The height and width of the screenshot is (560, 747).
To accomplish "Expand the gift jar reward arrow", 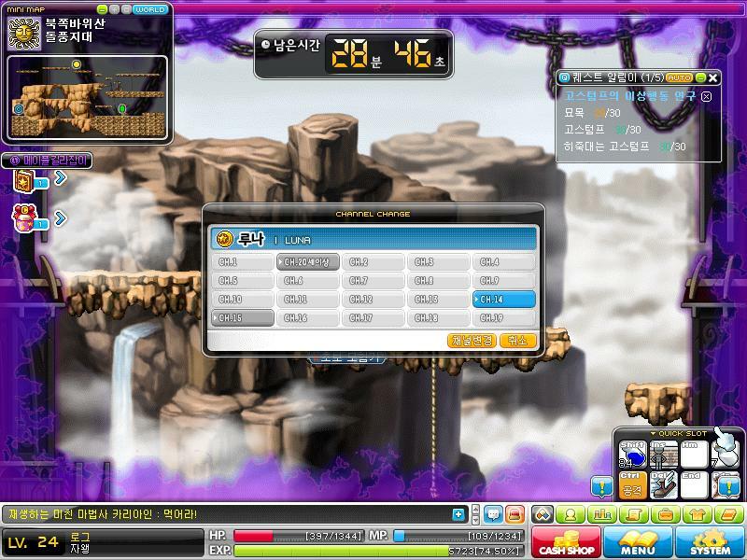I will point(61,218).
